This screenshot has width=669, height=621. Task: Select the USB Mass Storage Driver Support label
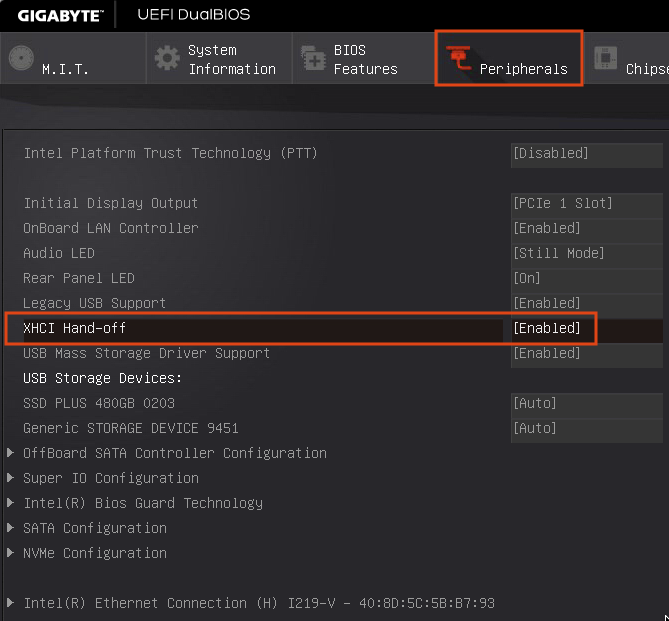point(146,354)
